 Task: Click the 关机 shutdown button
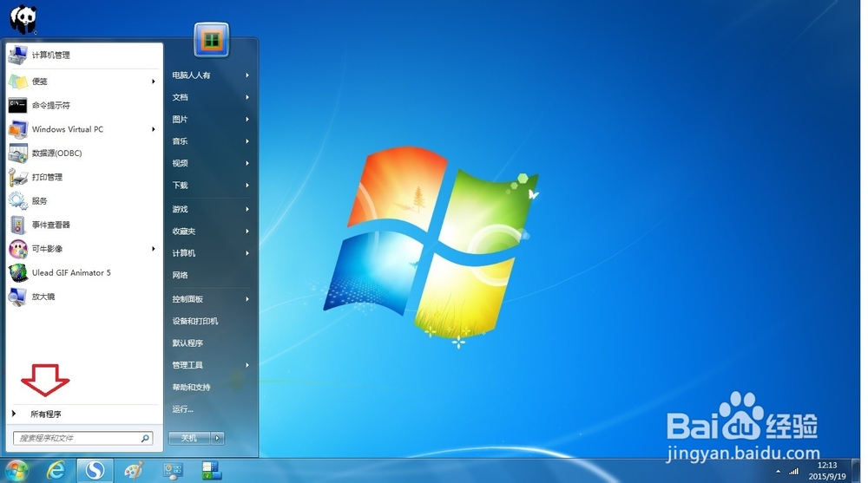tap(189, 438)
